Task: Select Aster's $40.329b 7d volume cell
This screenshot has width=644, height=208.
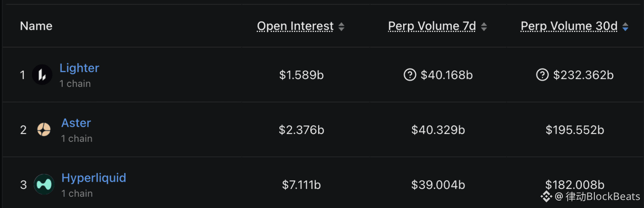Action: point(438,130)
